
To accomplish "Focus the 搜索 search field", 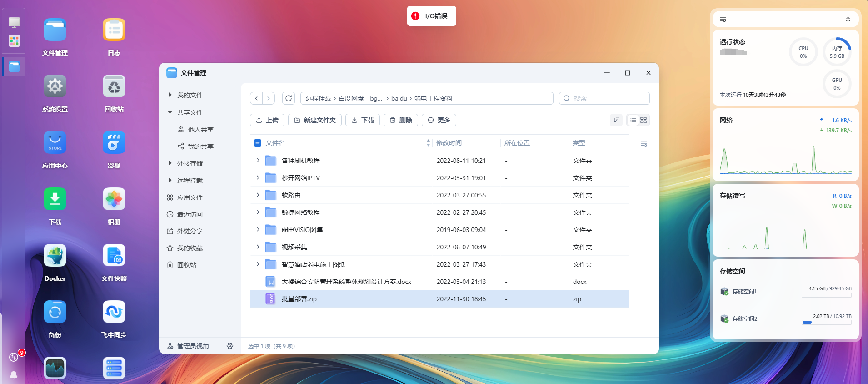I will (x=604, y=98).
